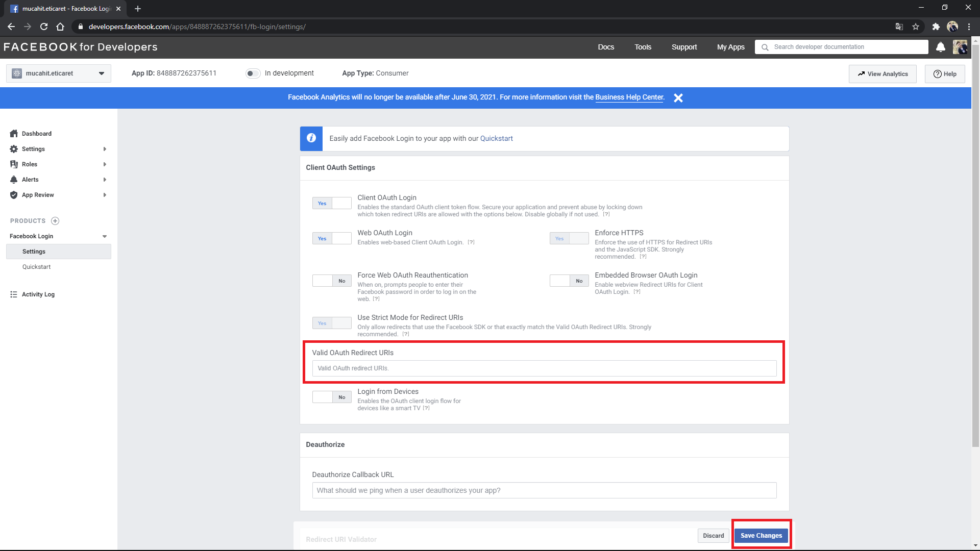This screenshot has width=980, height=551.
Task: Select Facebook Login Settings in sidebar
Action: tap(59, 252)
